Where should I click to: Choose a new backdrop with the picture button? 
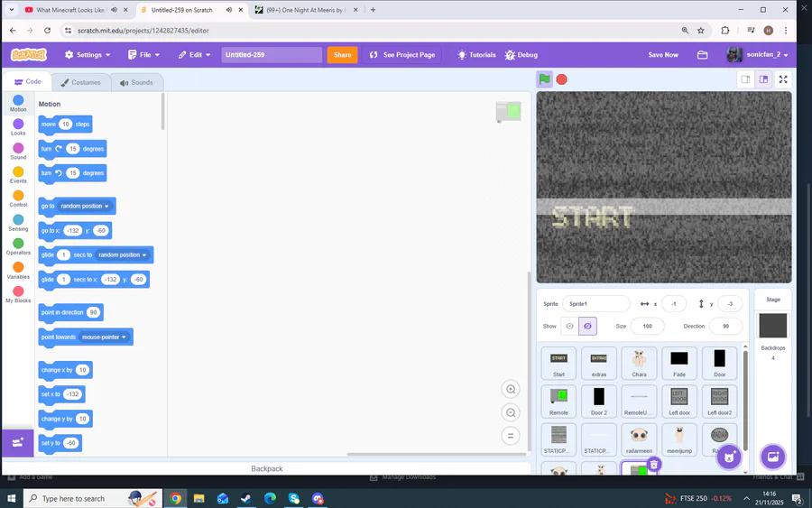[x=772, y=457]
